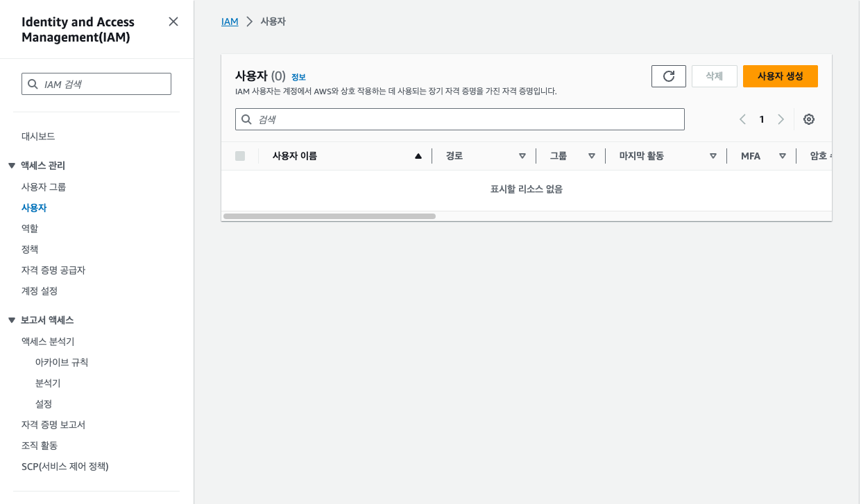
Task: Toggle the select-all users checkbox
Action: tap(240, 156)
